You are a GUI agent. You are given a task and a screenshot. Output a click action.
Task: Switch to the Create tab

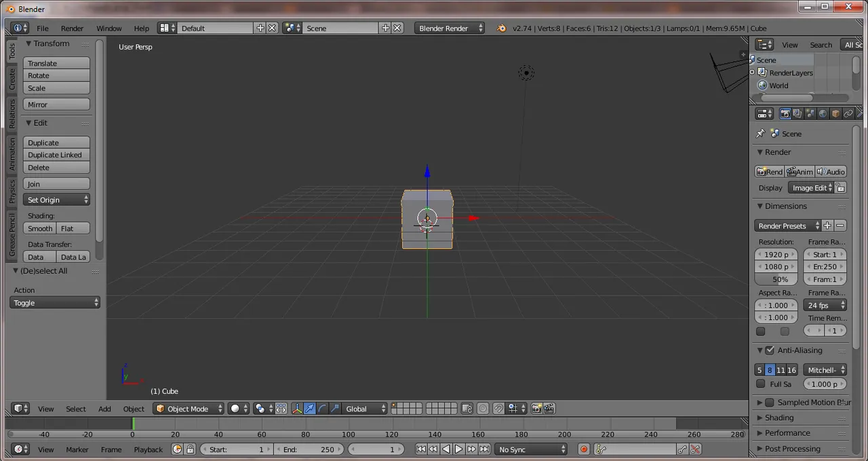pos(12,79)
